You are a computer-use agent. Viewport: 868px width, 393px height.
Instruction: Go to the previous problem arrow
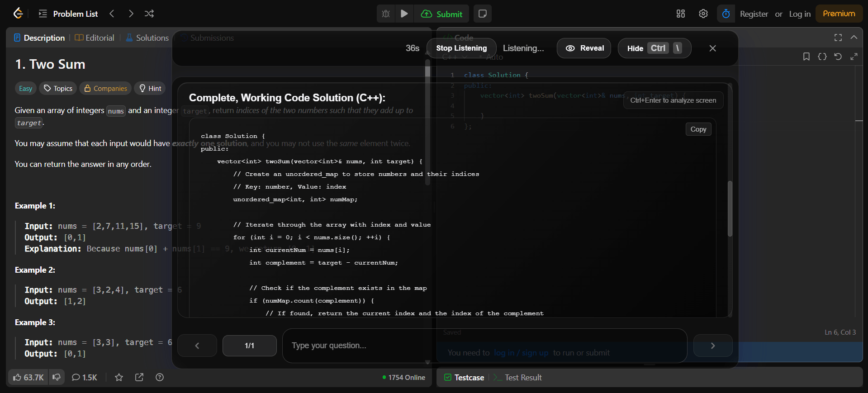tap(112, 14)
